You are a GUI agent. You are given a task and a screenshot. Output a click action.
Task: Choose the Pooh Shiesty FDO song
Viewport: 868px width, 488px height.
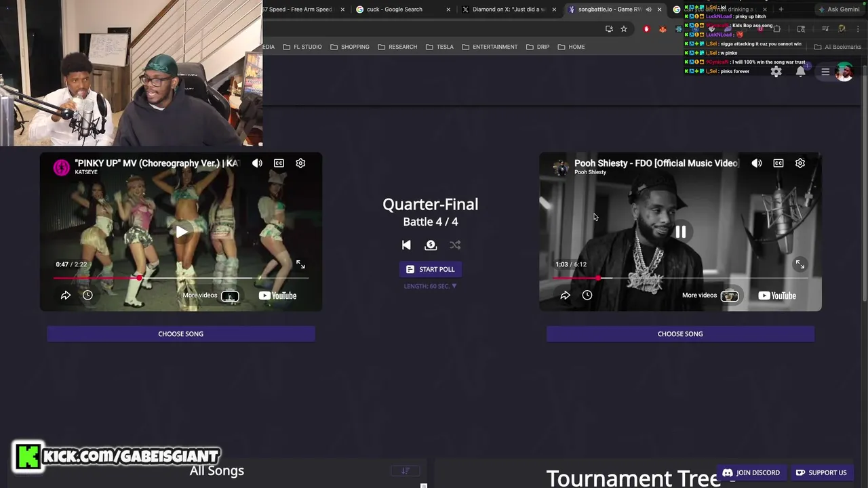point(680,334)
